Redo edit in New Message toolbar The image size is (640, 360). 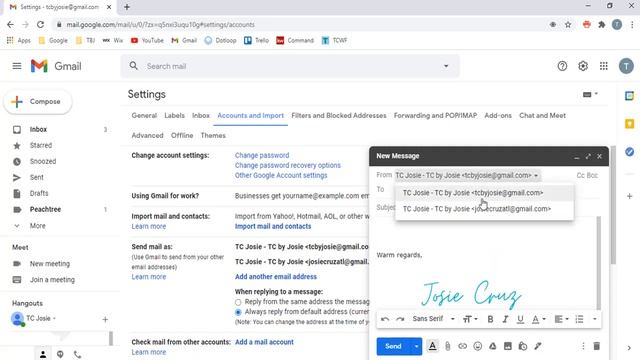tap(400, 319)
